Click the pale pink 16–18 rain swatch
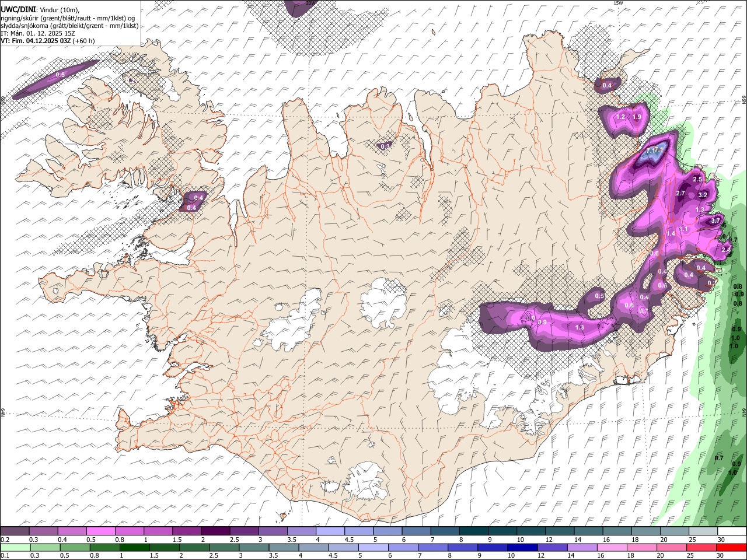Viewport: 747px width, 560px height. point(612,547)
